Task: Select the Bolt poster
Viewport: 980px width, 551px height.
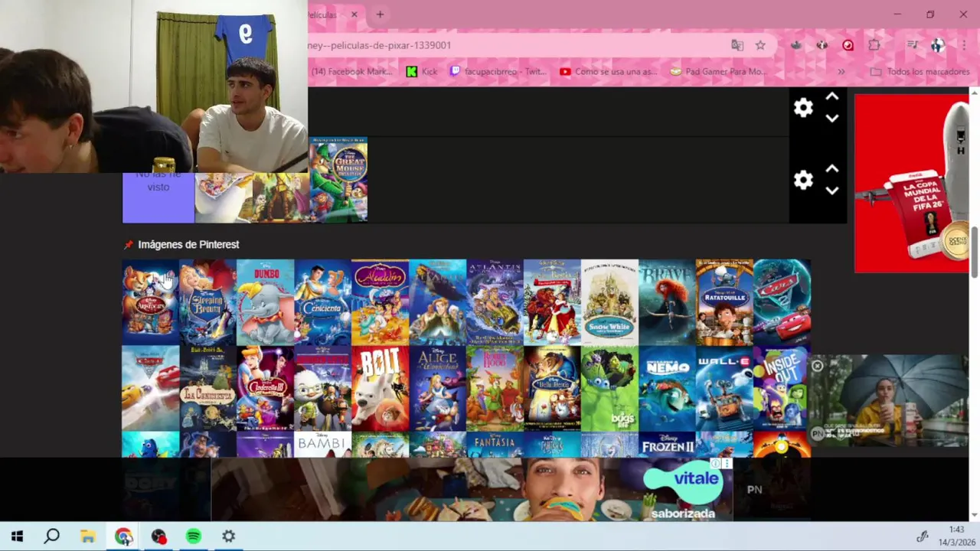Action: pos(380,389)
